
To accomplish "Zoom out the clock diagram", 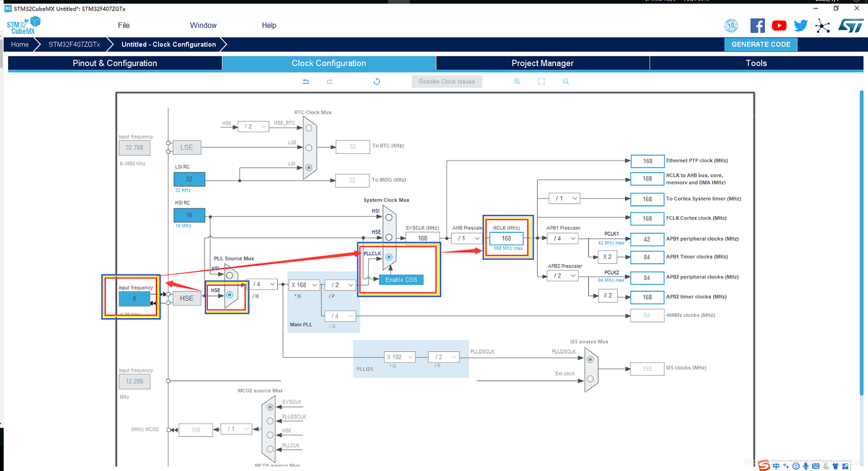I will point(566,81).
